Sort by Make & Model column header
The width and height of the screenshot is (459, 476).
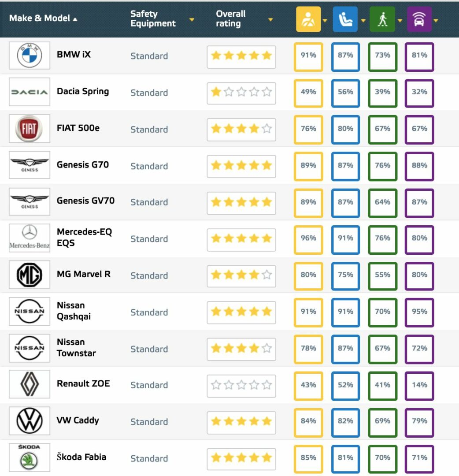[43, 18]
